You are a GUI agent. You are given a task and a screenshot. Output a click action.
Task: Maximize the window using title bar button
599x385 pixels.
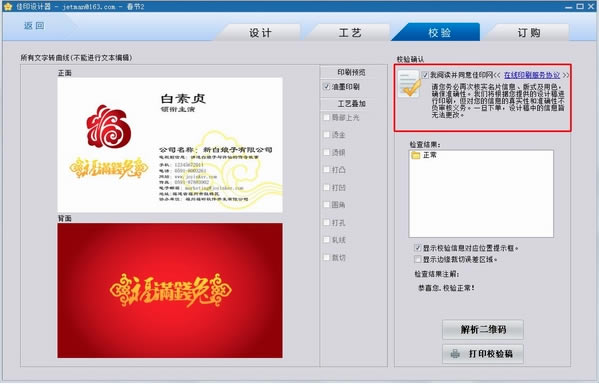(580, 6)
